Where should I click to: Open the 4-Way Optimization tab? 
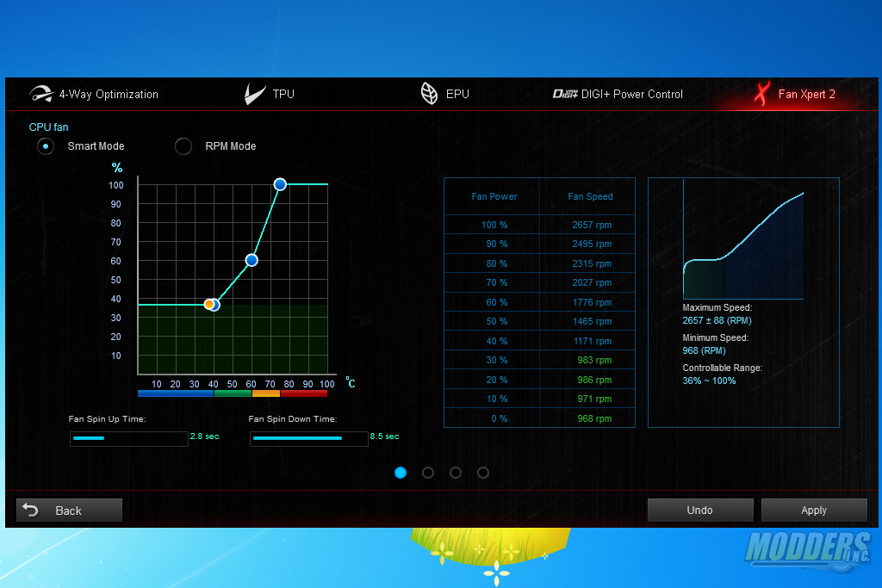(x=93, y=94)
